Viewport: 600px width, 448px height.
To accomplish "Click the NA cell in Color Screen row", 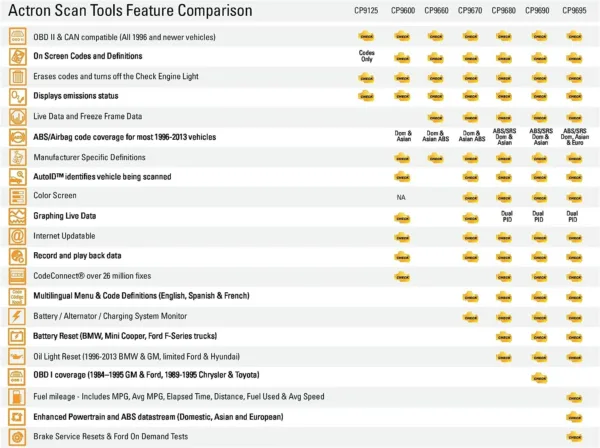I will coord(401,197).
